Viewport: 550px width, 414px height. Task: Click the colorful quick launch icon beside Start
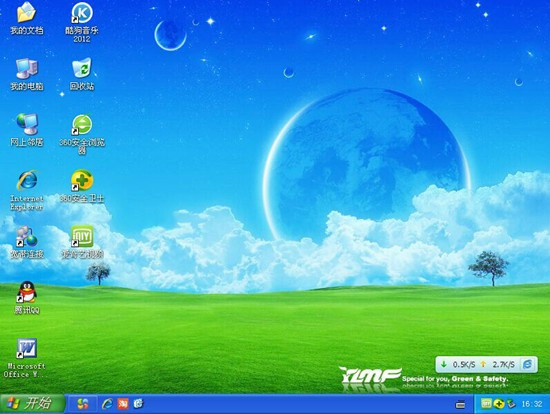pyautogui.click(x=83, y=404)
